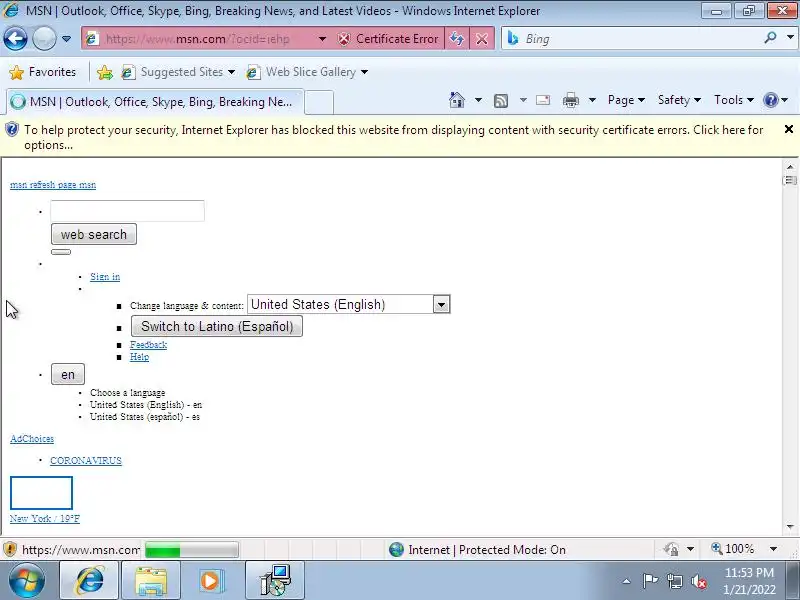Click the RSS feeds icon
This screenshot has width=800, height=600.
(501, 101)
